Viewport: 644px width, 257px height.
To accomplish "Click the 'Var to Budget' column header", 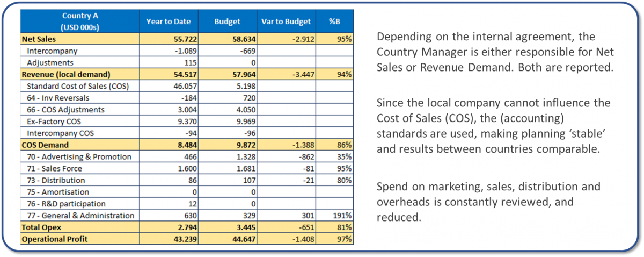I will [286, 22].
